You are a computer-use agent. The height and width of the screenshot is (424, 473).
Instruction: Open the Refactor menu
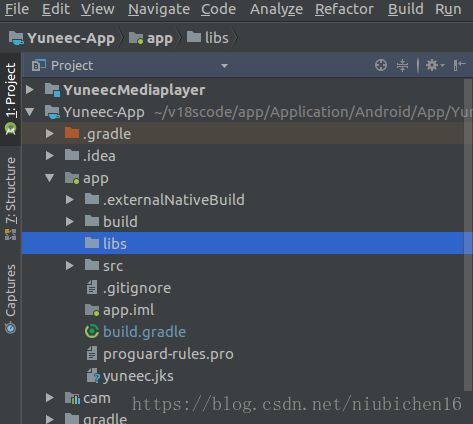click(x=344, y=9)
